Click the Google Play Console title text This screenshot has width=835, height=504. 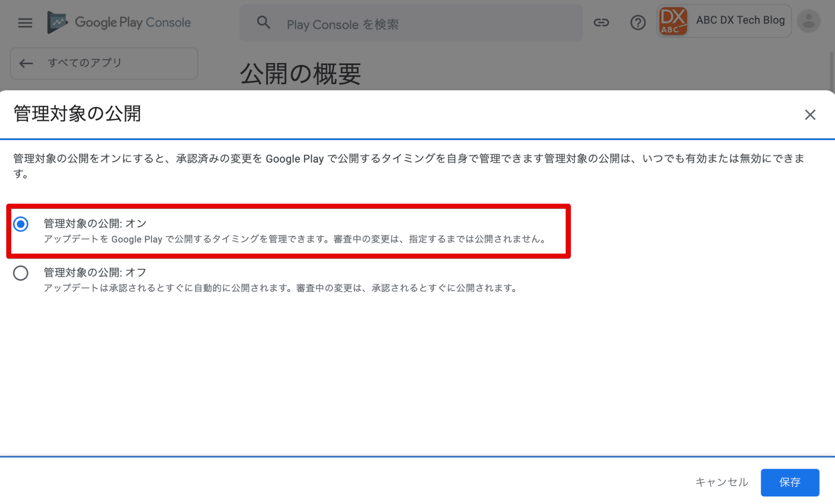[x=133, y=22]
